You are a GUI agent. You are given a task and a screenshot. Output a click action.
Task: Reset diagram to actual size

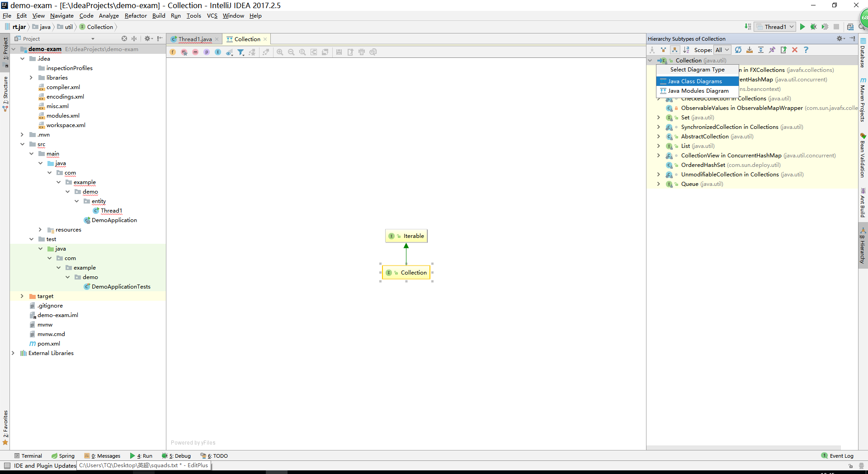click(302, 52)
